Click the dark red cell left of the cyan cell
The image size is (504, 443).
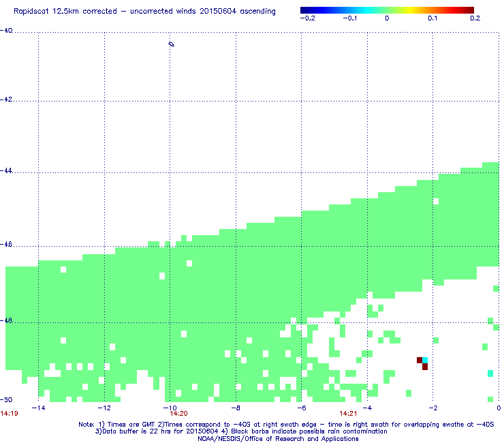point(420,360)
